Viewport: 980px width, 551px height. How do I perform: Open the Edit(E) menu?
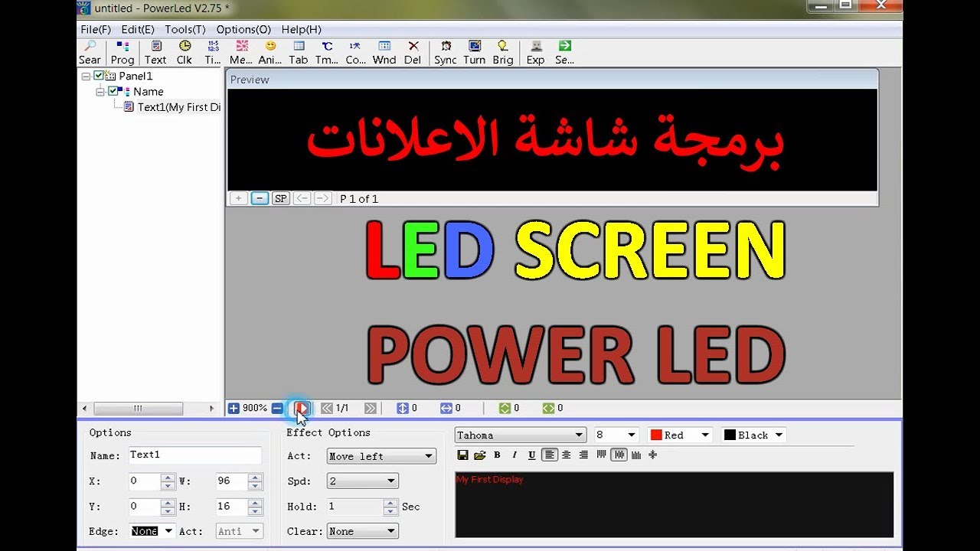point(138,29)
